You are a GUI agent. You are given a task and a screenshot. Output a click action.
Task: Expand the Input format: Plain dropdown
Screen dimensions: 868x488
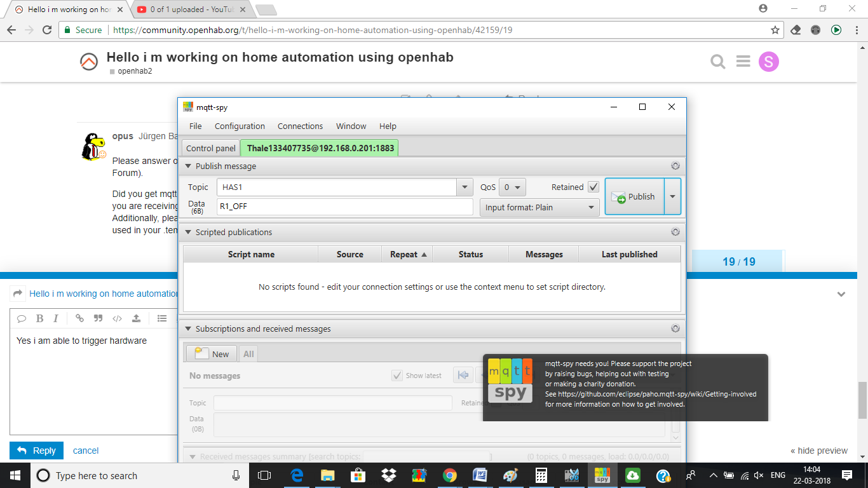(539, 207)
